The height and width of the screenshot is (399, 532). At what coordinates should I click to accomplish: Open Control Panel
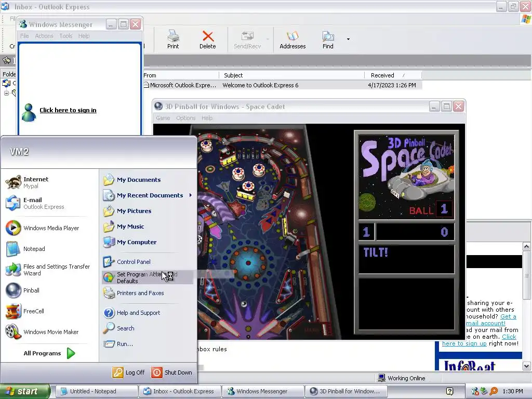[127, 262]
